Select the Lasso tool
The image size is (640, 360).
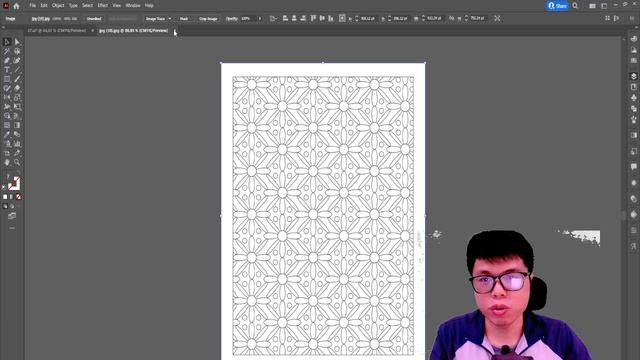point(17,51)
